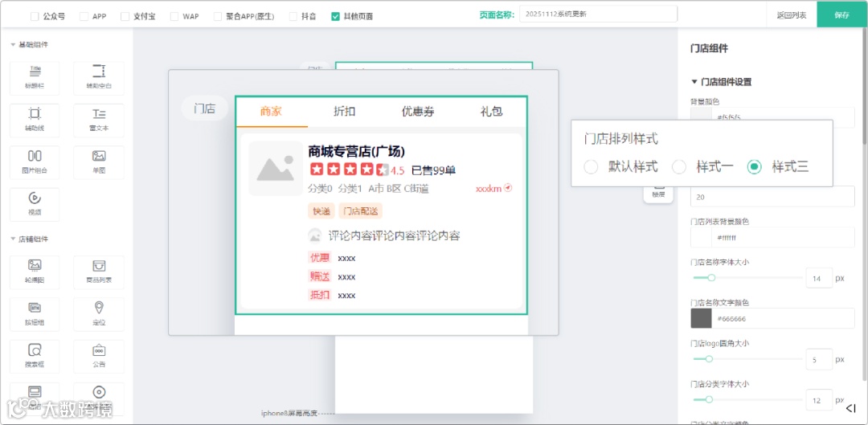This screenshot has width=868, height=425.
Task: Add the 富文本 rich text component
Action: tap(99, 120)
